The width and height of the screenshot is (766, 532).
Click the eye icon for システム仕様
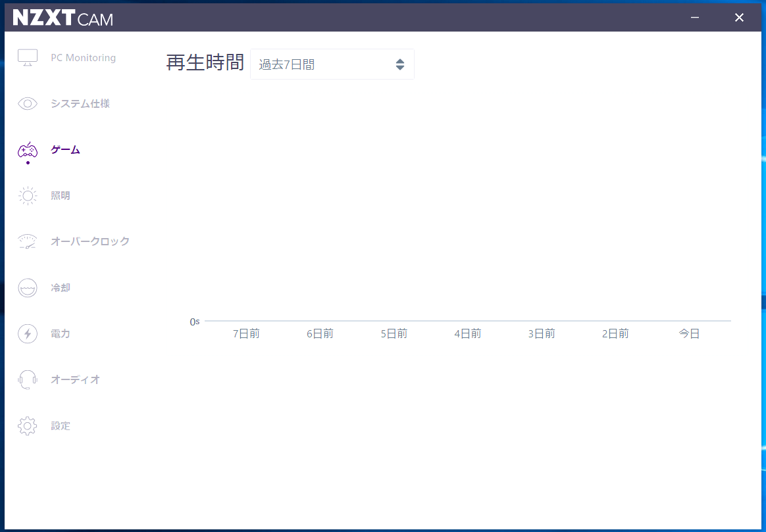click(x=28, y=103)
